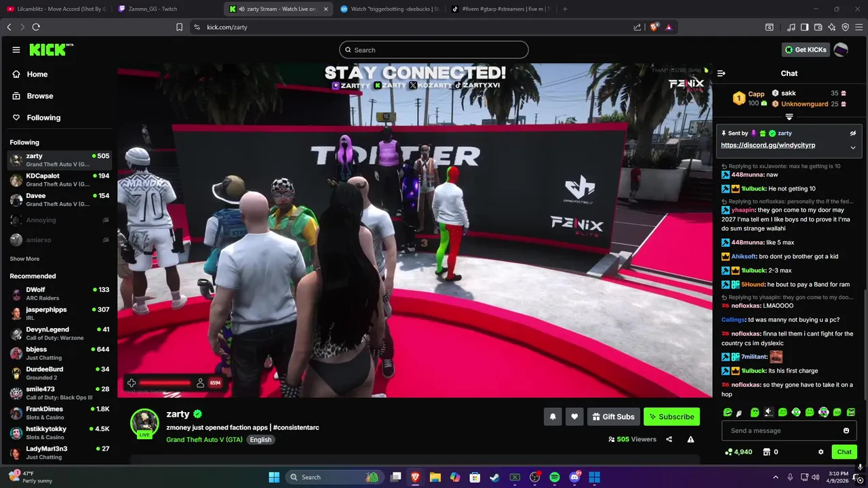Screen dimensions: 868x488
Task: Open Brave playlist music icon
Action: [791, 27]
